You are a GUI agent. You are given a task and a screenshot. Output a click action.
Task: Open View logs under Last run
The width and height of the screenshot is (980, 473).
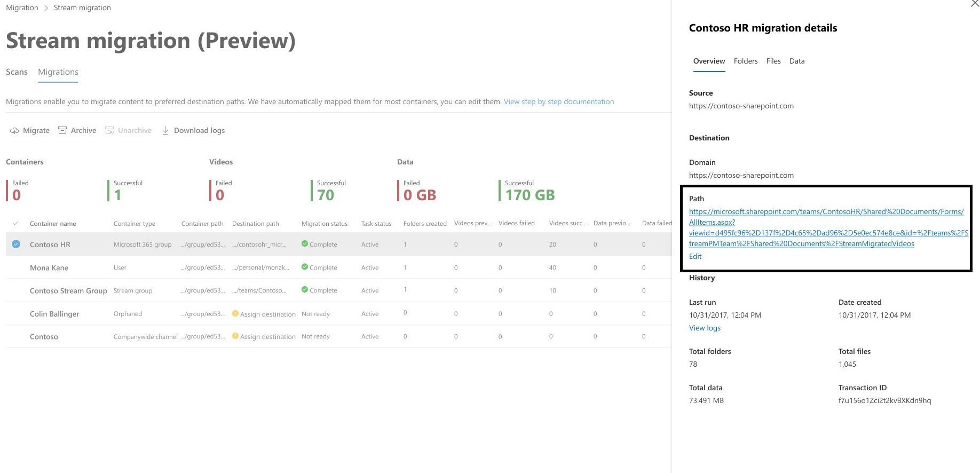tap(705, 328)
